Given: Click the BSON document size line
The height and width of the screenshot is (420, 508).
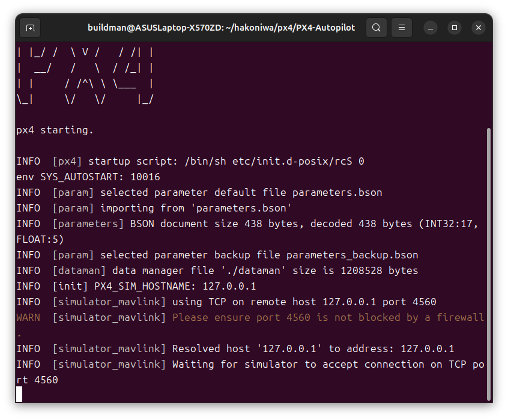Looking at the screenshot, I should [x=247, y=224].
